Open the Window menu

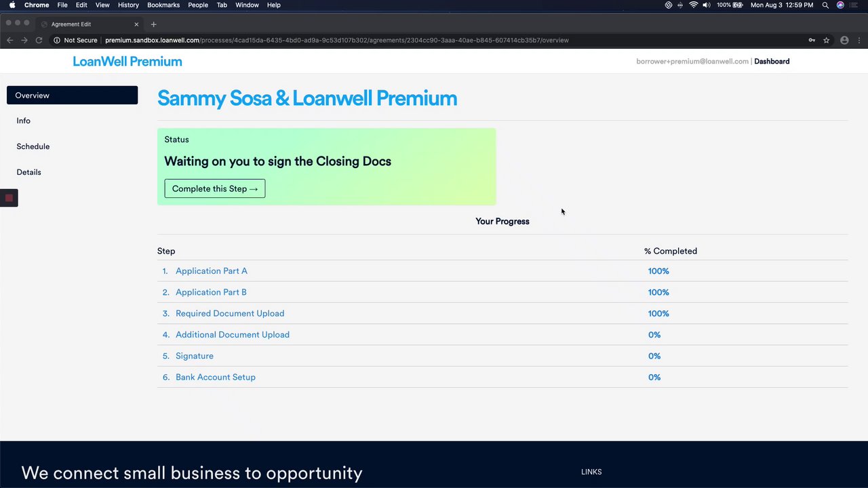coord(247,5)
